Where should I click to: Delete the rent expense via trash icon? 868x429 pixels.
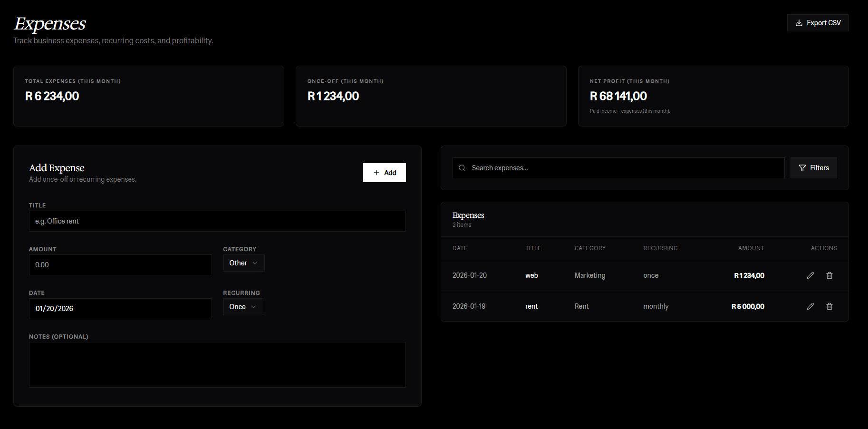point(829,306)
